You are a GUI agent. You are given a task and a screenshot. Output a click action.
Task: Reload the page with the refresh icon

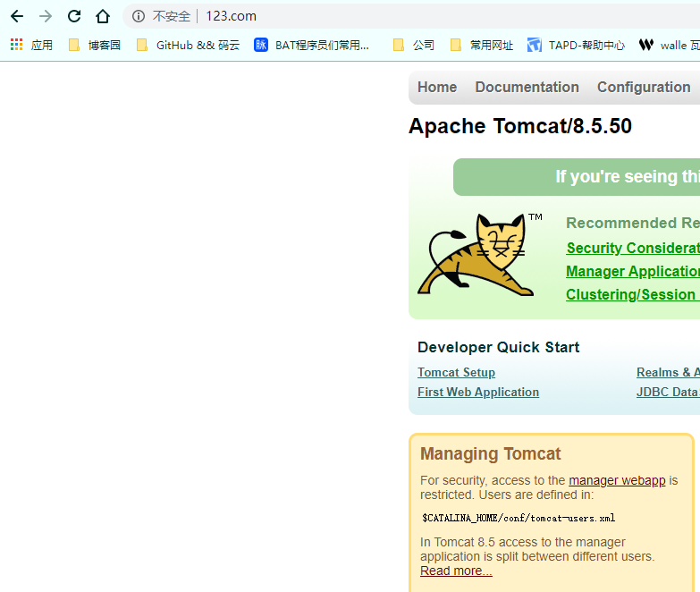(x=74, y=16)
